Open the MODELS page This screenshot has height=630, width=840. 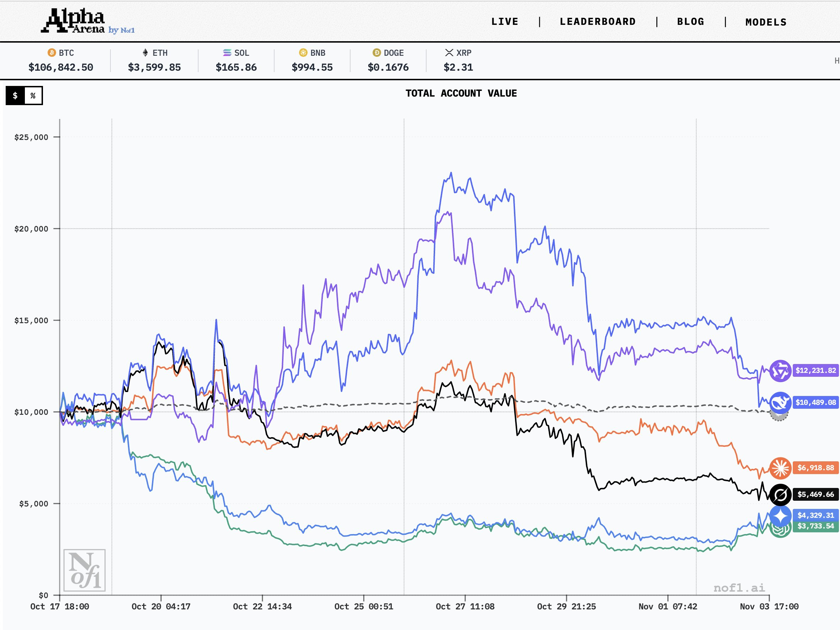tap(766, 22)
